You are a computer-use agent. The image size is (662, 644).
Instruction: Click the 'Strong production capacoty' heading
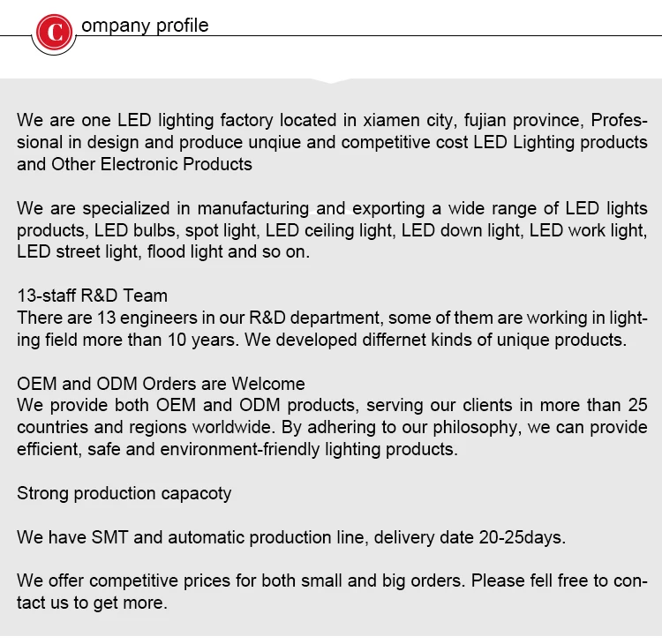point(124,494)
